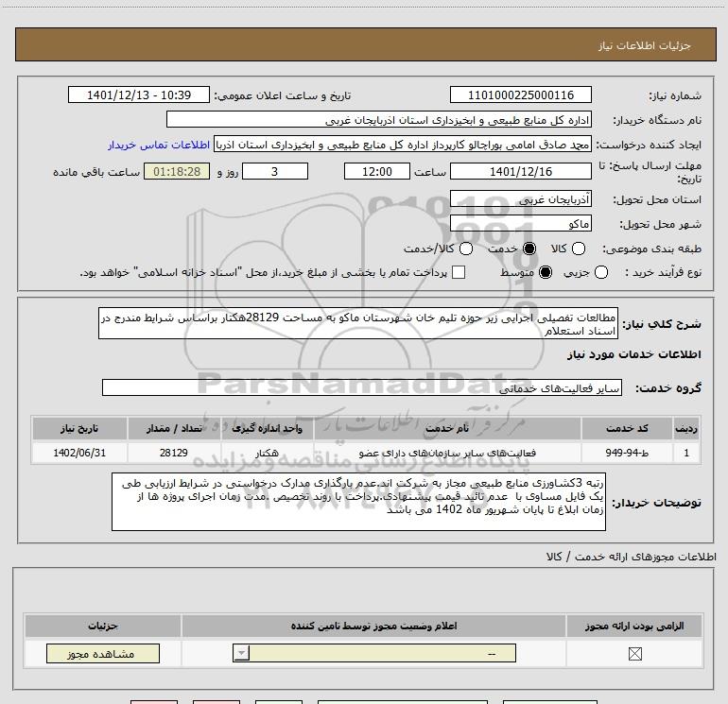
Task: Click the delivery city field ماکو
Action: tap(520, 224)
